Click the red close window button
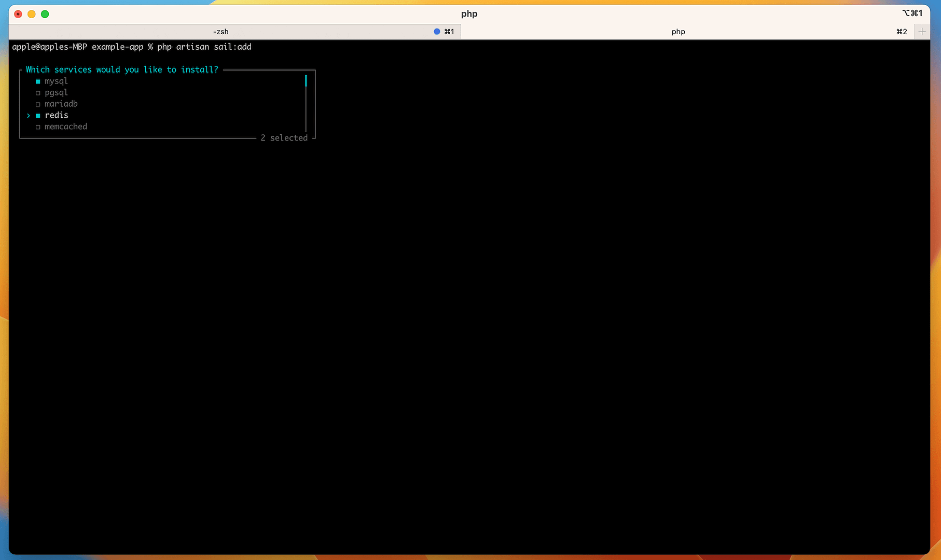 18,14
